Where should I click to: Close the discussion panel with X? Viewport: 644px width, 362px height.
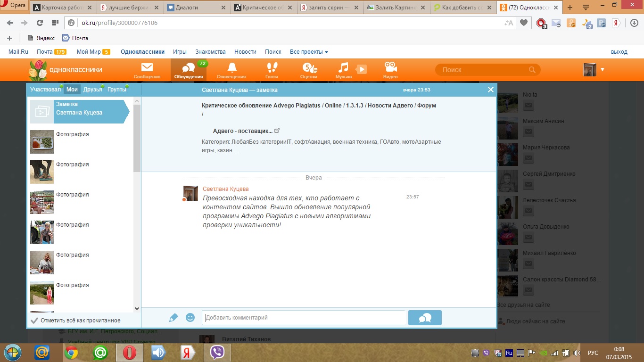point(491,90)
